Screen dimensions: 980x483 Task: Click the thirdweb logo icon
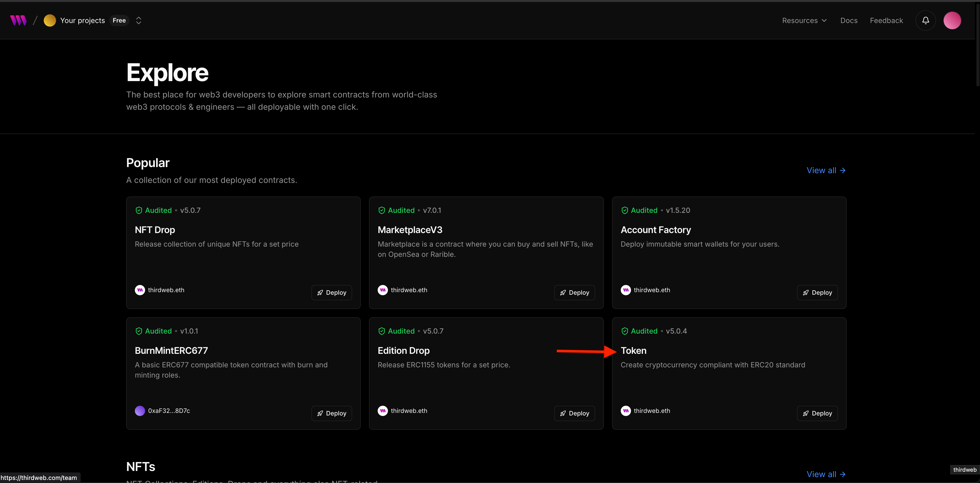point(18,20)
